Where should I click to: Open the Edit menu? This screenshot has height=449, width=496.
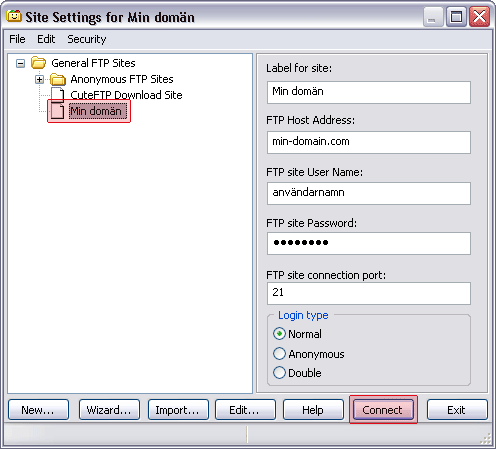[x=46, y=39]
